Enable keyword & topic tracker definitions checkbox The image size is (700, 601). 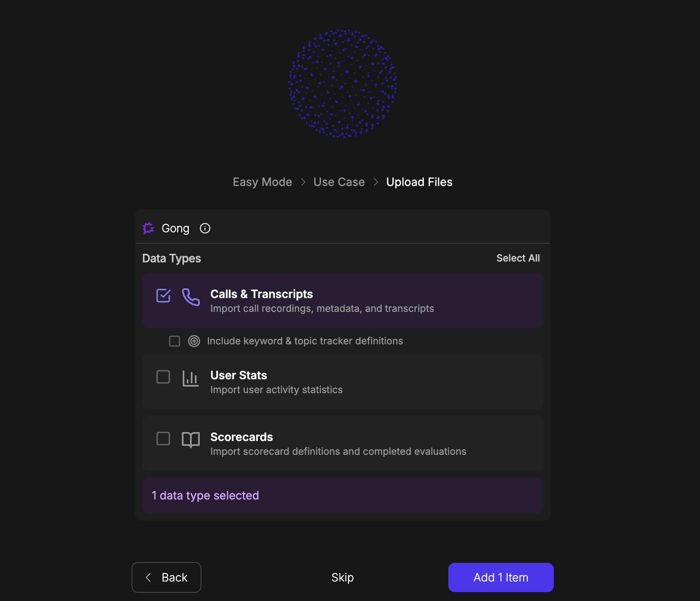point(175,341)
